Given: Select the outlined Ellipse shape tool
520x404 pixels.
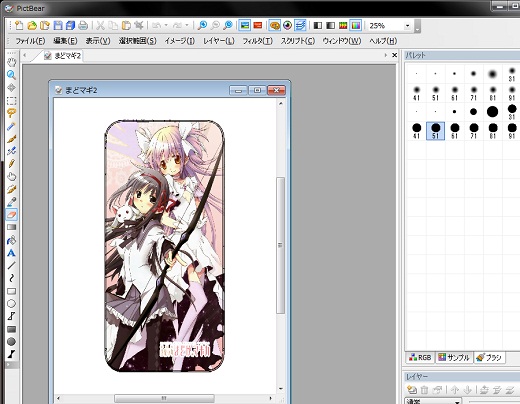Looking at the screenshot, I should point(11,304).
